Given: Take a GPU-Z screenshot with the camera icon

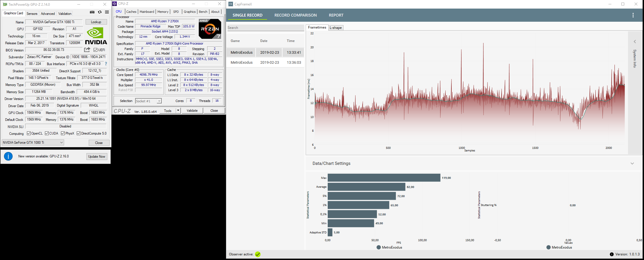Looking at the screenshot, I should click(x=92, y=12).
